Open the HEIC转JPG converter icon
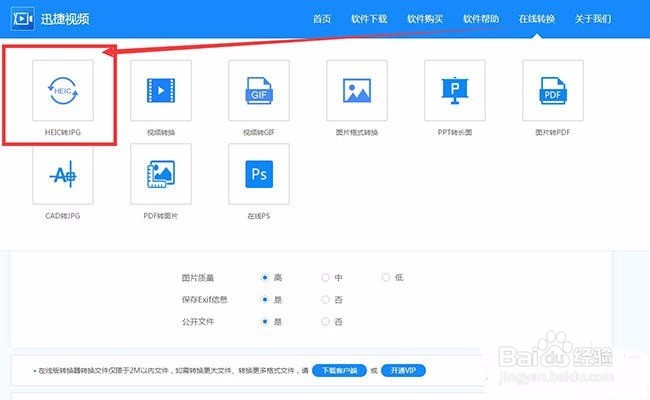Viewport: 650px width, 400px height. click(63, 90)
